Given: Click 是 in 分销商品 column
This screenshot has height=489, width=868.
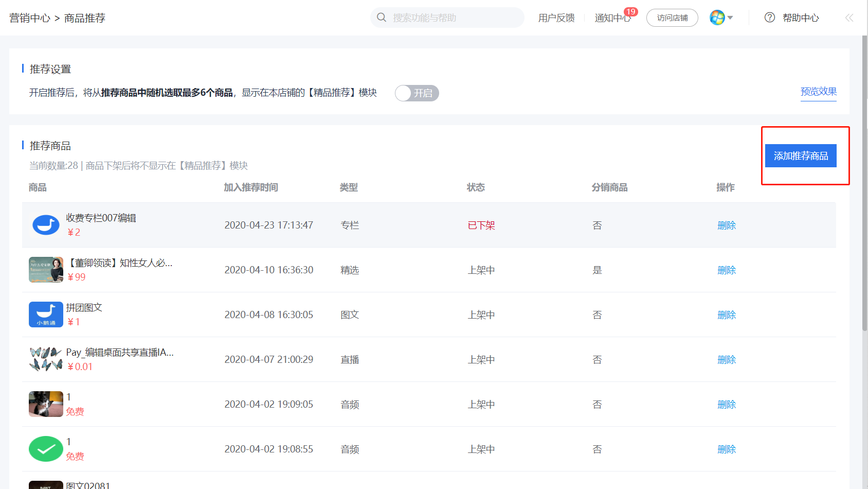Looking at the screenshot, I should [597, 270].
